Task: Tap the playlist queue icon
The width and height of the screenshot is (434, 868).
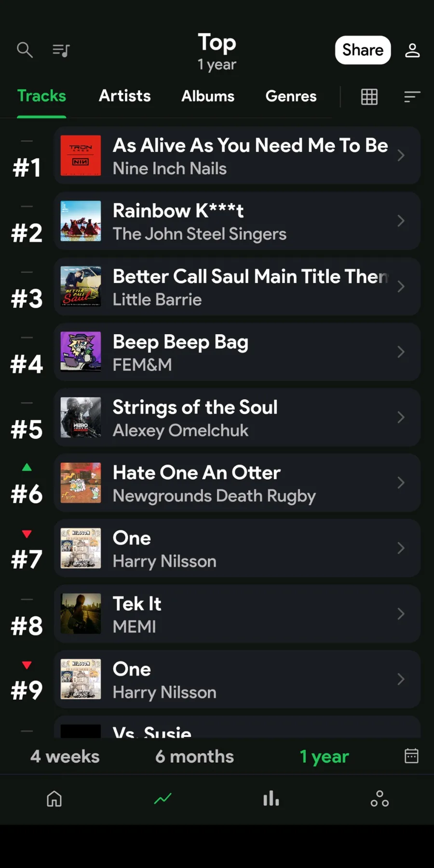Action: (x=61, y=50)
